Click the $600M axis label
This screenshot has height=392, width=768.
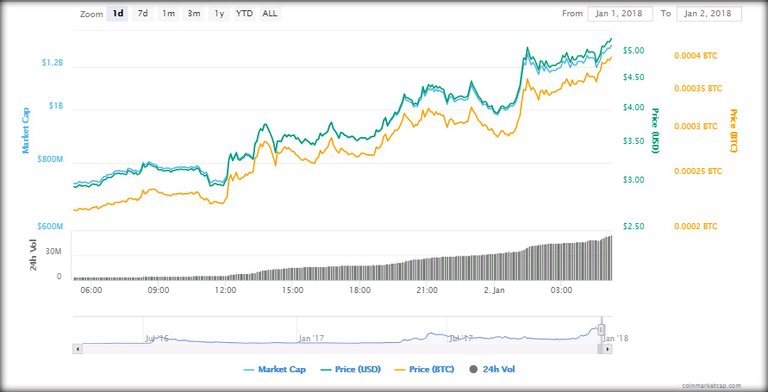50,226
